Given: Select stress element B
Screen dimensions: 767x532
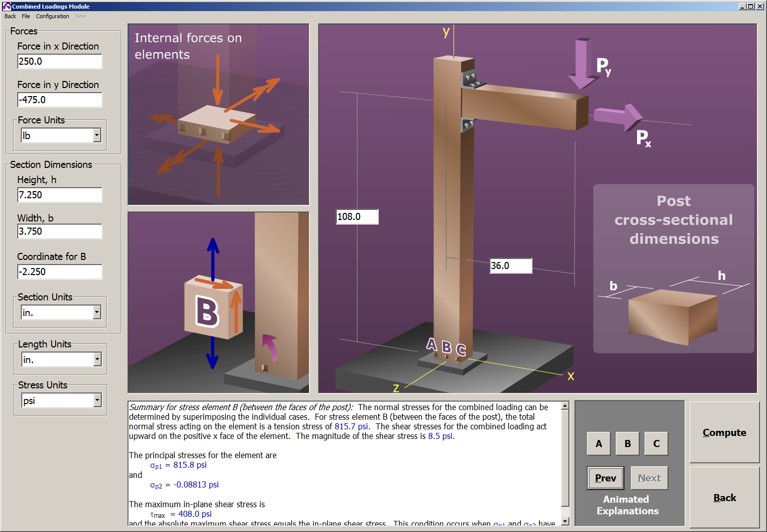Looking at the screenshot, I should [627, 444].
